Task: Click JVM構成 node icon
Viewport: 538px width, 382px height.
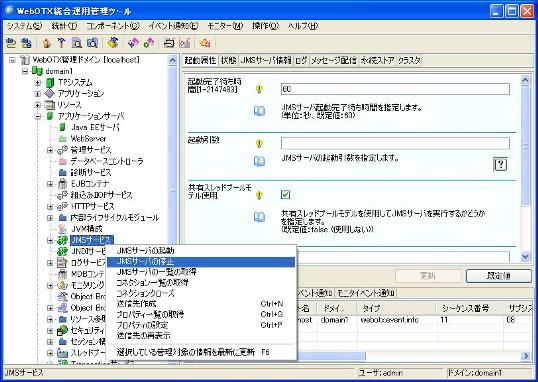Action: click(62, 229)
